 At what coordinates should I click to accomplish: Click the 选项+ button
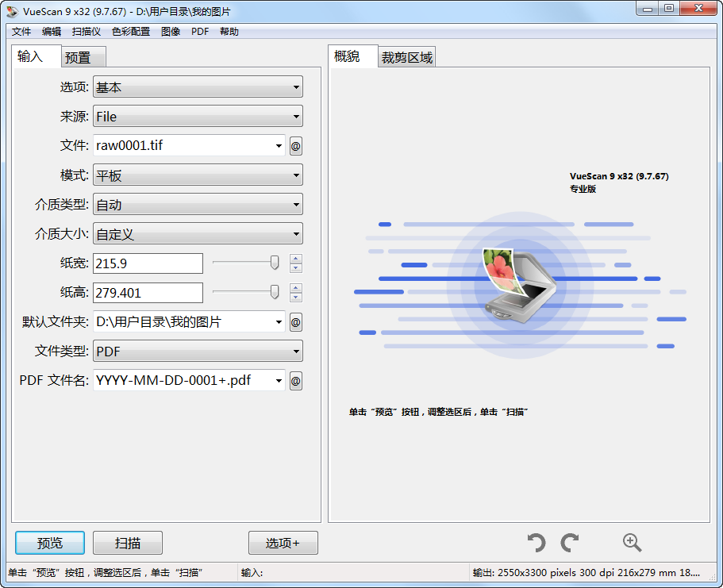pyautogui.click(x=283, y=543)
